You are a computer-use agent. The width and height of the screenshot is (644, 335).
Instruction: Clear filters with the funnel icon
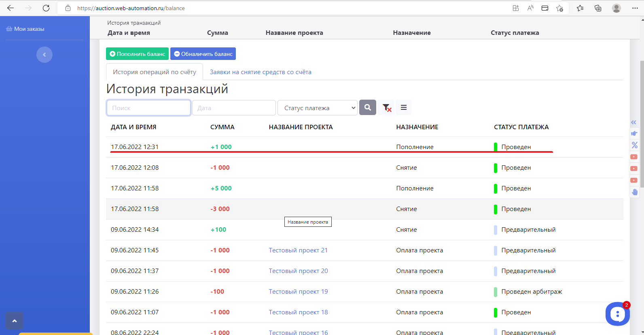coord(386,108)
